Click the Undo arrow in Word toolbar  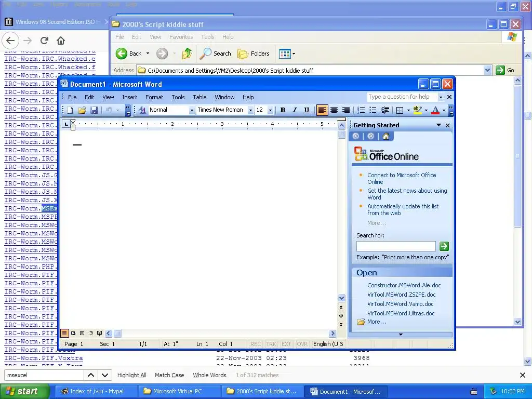click(x=109, y=110)
